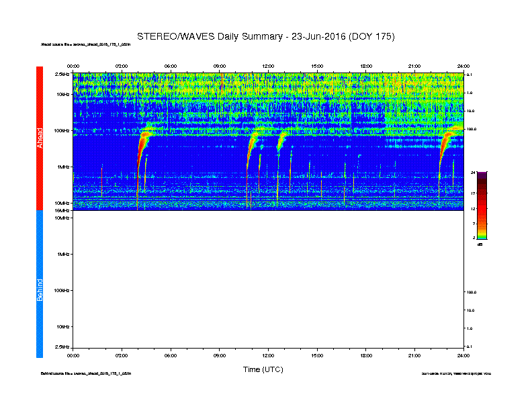Click the dB color scale bar
The image size is (532, 411).
click(482, 205)
